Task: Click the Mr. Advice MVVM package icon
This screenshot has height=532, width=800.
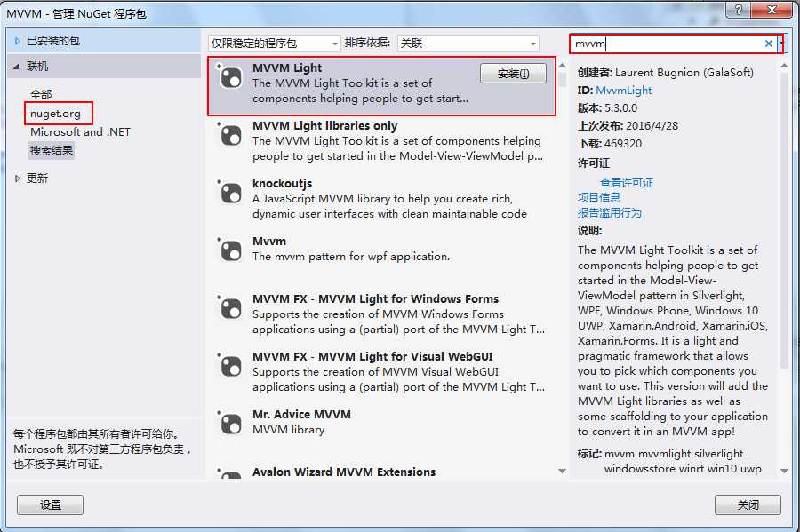Action: coord(230,424)
